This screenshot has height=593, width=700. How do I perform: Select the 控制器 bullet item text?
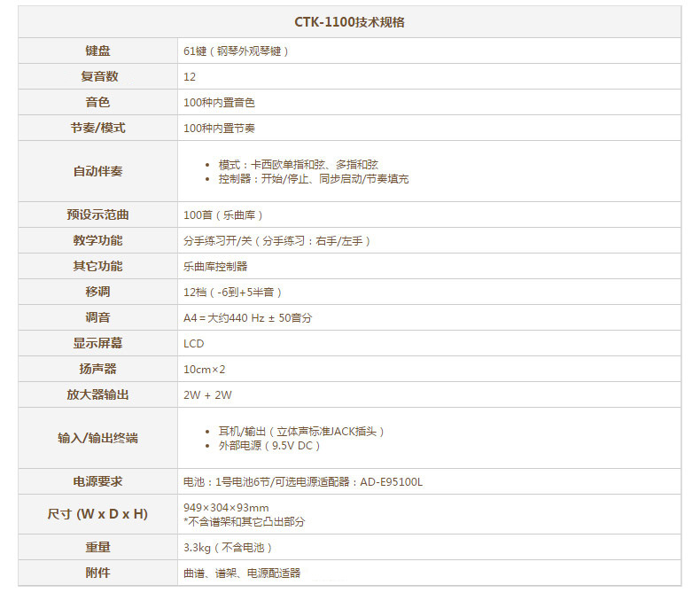coord(313,178)
